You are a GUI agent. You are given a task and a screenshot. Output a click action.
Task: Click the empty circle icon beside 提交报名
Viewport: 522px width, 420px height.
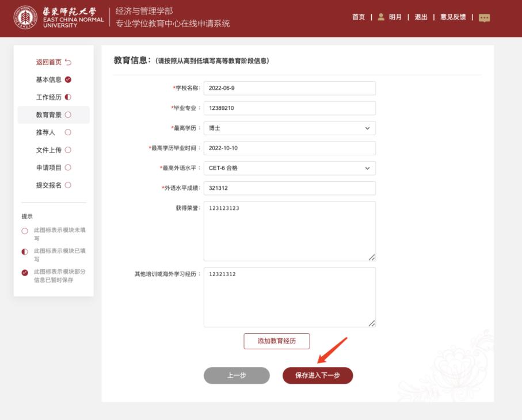pyautogui.click(x=68, y=185)
